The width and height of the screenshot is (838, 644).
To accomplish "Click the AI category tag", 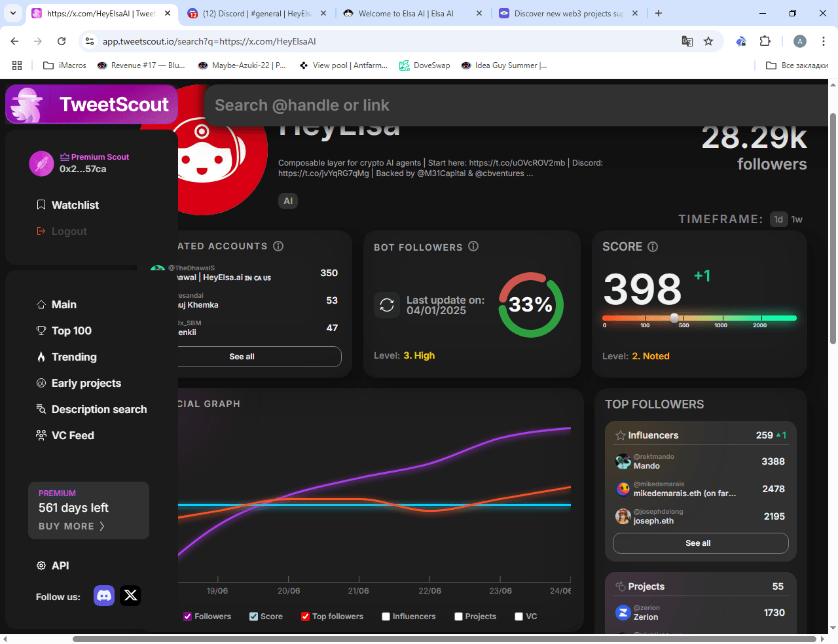I will (x=288, y=201).
